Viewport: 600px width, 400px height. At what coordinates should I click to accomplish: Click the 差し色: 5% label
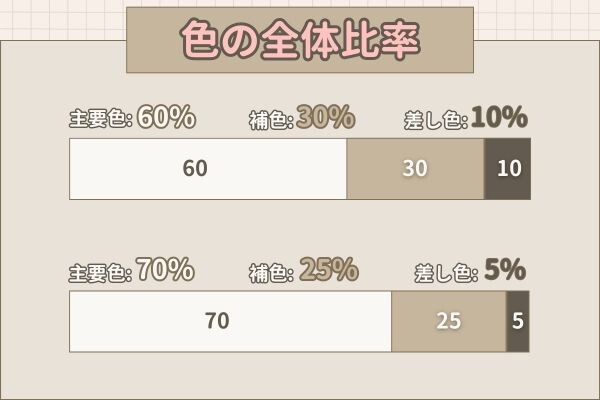(x=470, y=270)
